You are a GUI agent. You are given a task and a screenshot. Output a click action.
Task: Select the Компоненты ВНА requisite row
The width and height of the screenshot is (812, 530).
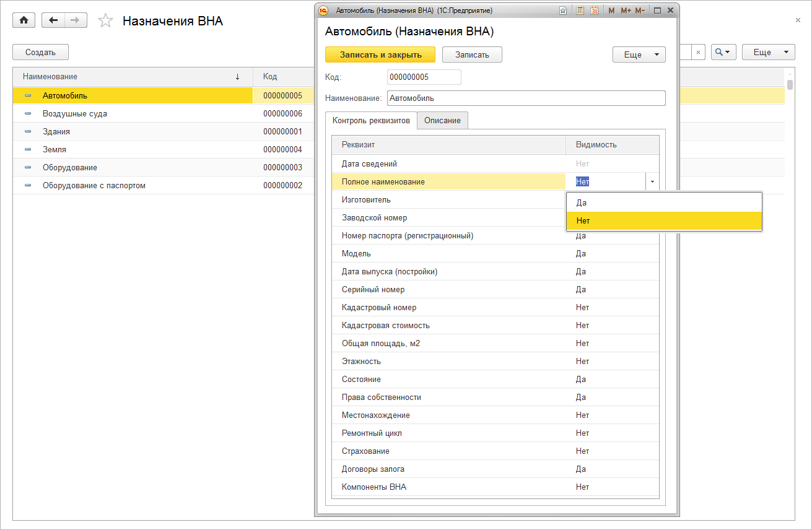click(495, 487)
